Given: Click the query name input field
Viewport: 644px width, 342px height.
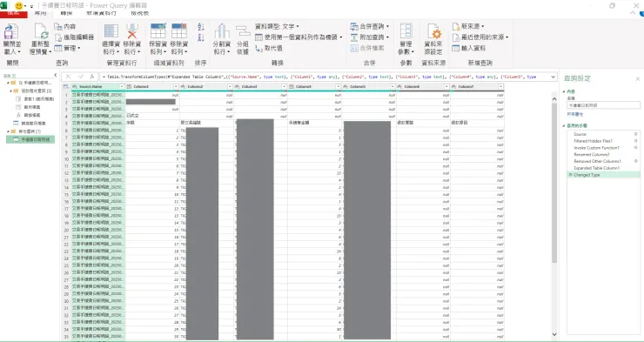Looking at the screenshot, I should click(603, 105).
